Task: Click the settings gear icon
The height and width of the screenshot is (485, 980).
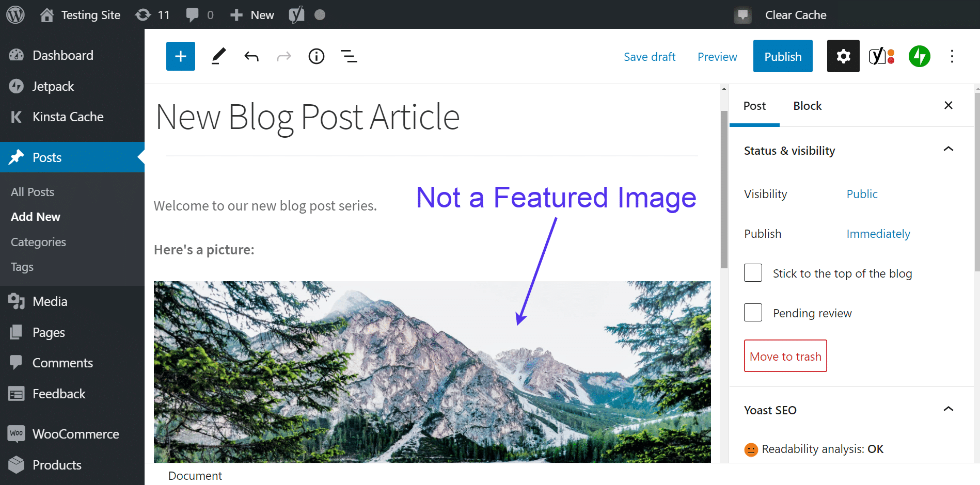Action: [843, 56]
